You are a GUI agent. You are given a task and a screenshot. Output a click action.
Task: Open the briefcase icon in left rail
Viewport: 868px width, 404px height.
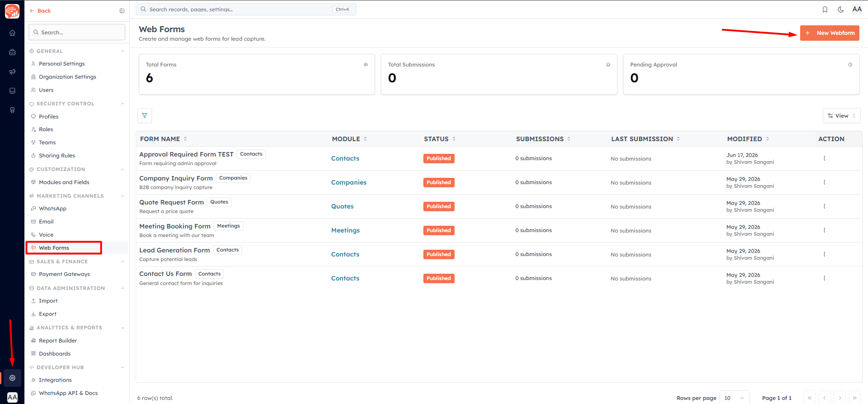12,52
